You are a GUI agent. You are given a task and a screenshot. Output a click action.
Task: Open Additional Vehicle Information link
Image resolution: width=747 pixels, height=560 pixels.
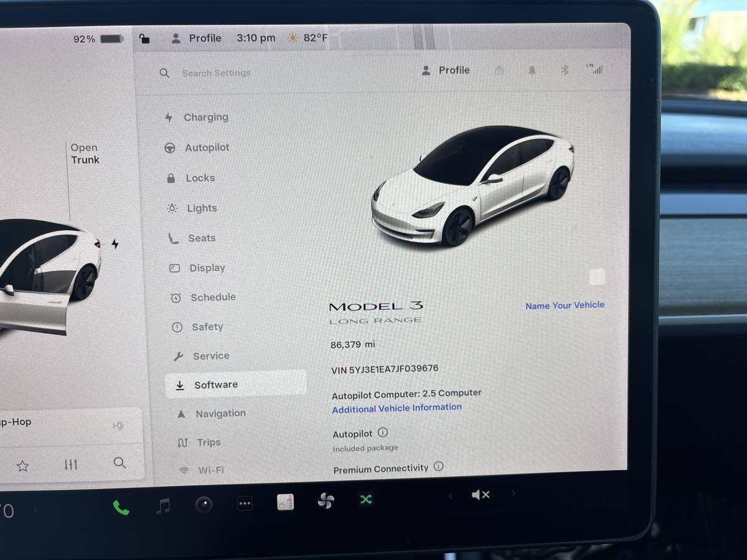coord(397,408)
